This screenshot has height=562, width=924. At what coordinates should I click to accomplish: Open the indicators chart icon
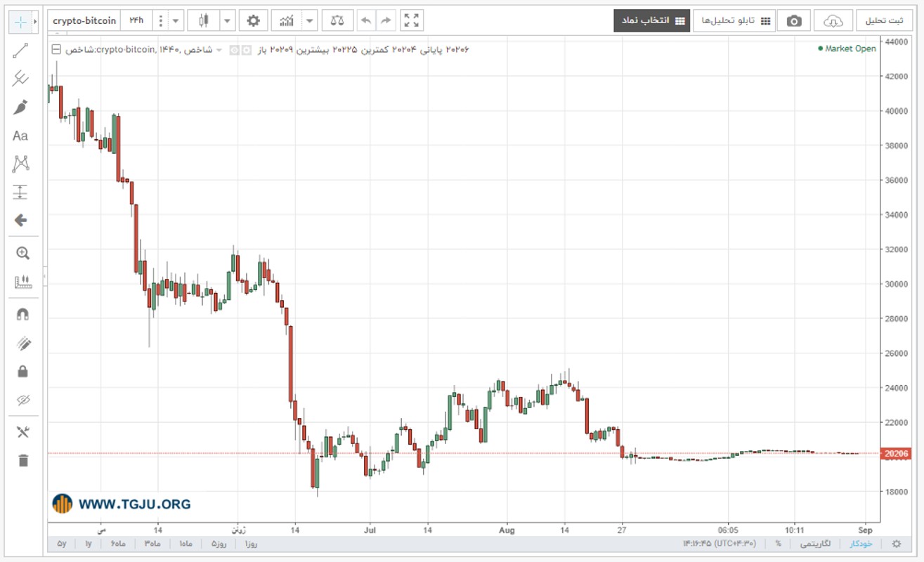287,21
